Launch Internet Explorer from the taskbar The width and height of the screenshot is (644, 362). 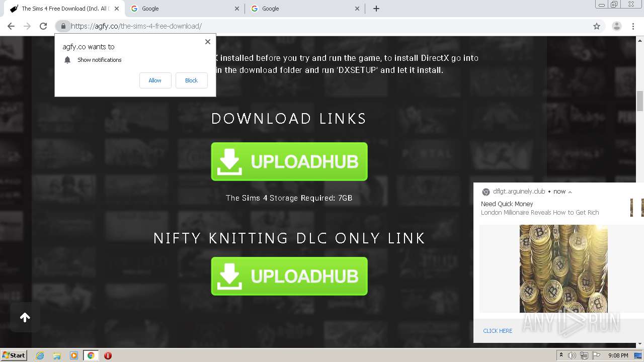(x=40, y=355)
